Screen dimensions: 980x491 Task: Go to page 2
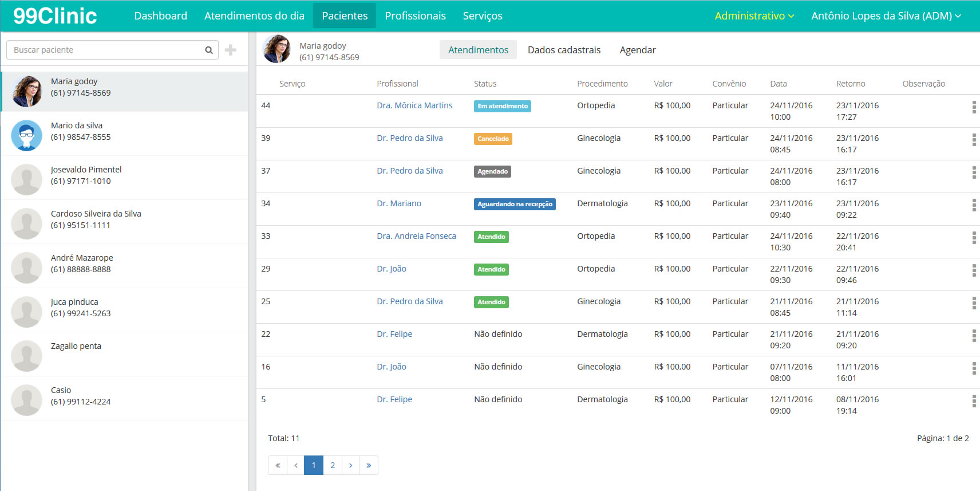(333, 465)
